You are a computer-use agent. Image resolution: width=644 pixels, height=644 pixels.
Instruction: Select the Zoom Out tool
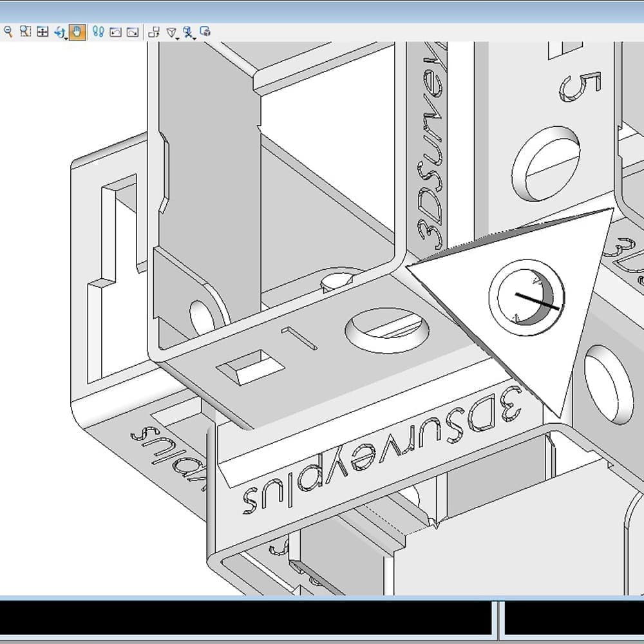(8, 32)
